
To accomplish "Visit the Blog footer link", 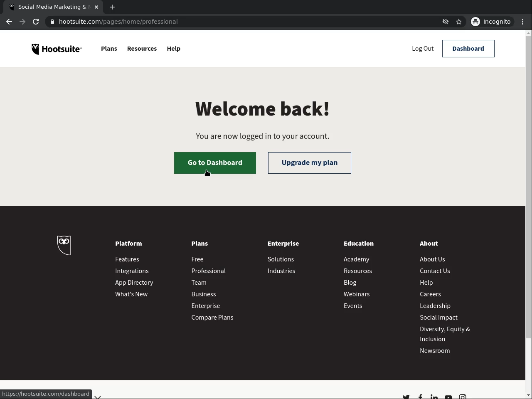I will [350, 282].
